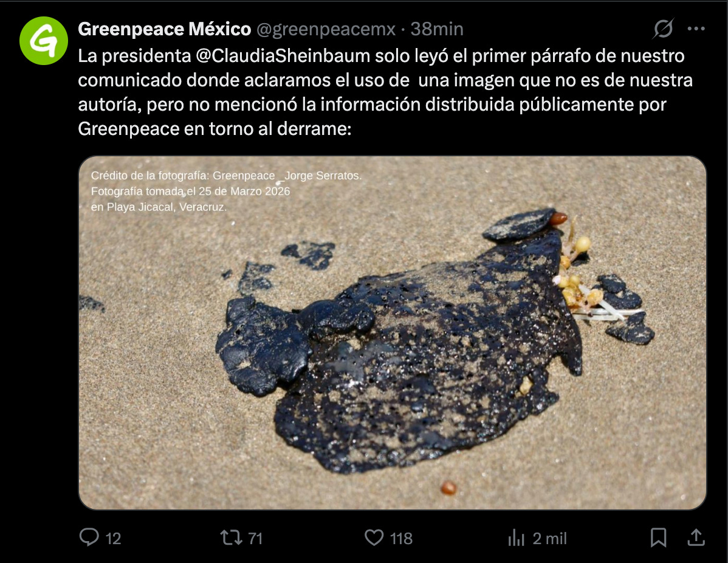Click the Grok slashed-circle icon
The height and width of the screenshot is (563, 728).
[663, 29]
